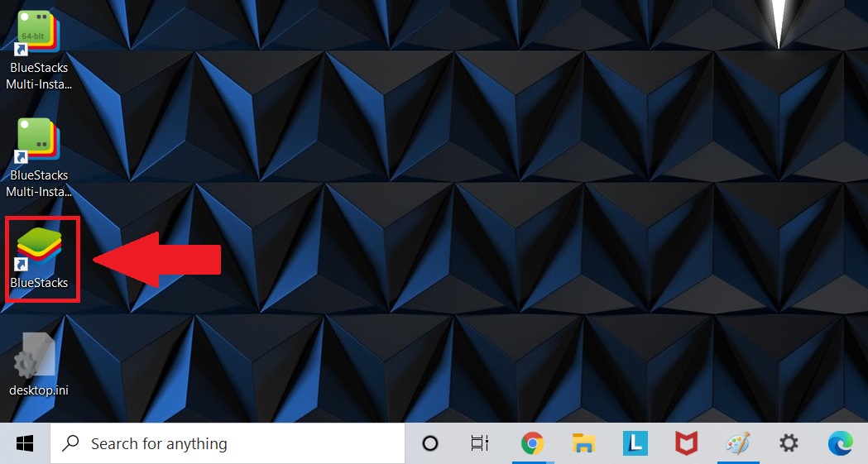Viewport: 868px width, 464px height.
Task: Open Cortana circle button on taskbar
Action: click(x=430, y=443)
